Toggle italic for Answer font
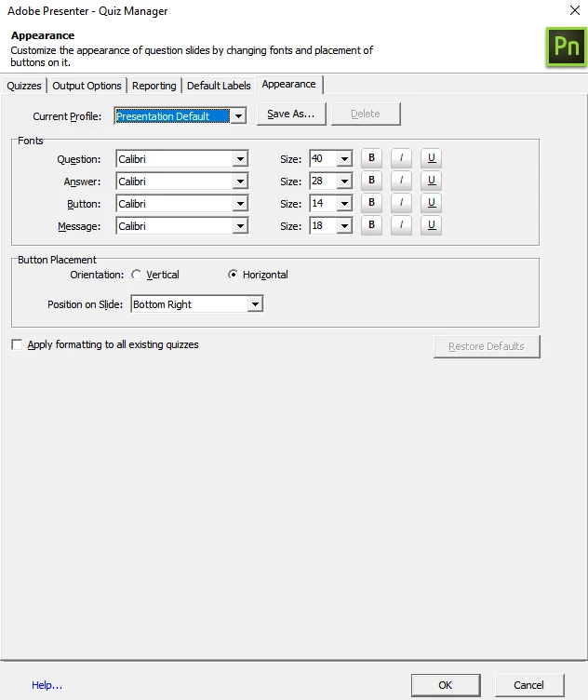Viewport: 588px width, 700px height. pos(401,181)
